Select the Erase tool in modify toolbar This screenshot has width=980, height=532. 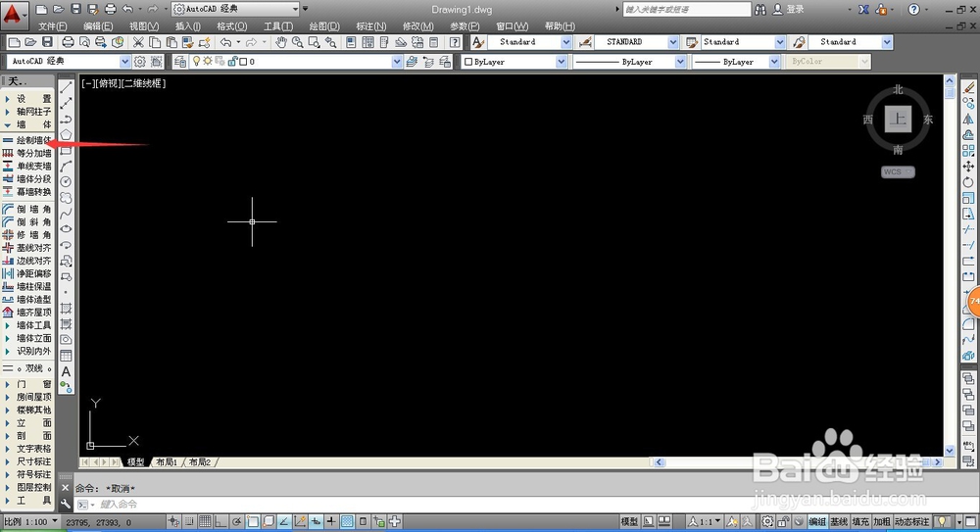tap(968, 87)
